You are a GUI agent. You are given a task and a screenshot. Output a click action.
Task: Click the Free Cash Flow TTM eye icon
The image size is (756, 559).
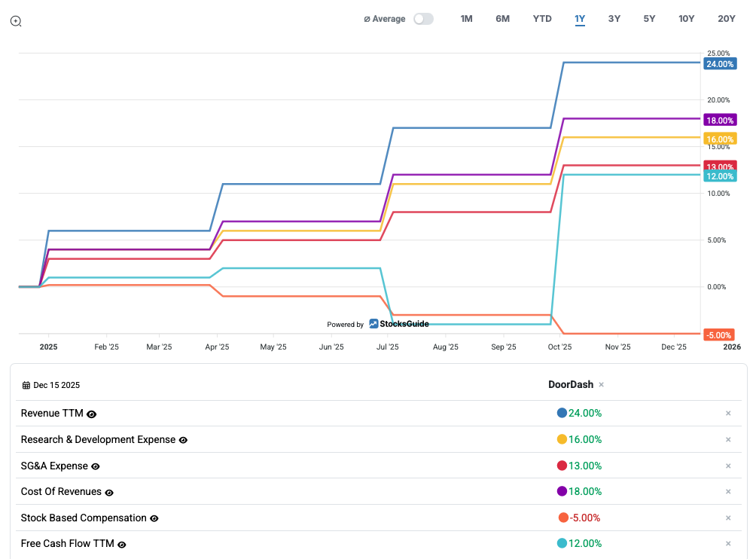coord(122,544)
